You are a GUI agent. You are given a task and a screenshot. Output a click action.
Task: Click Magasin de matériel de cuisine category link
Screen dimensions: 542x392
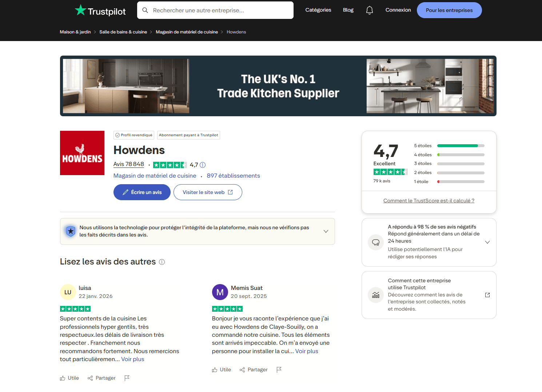[155, 176]
